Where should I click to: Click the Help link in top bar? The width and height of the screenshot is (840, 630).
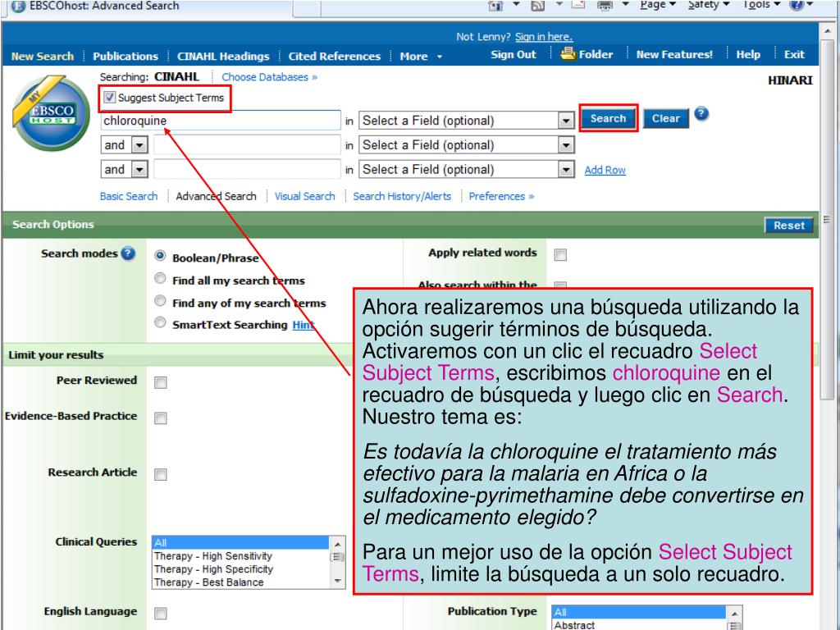(x=748, y=54)
